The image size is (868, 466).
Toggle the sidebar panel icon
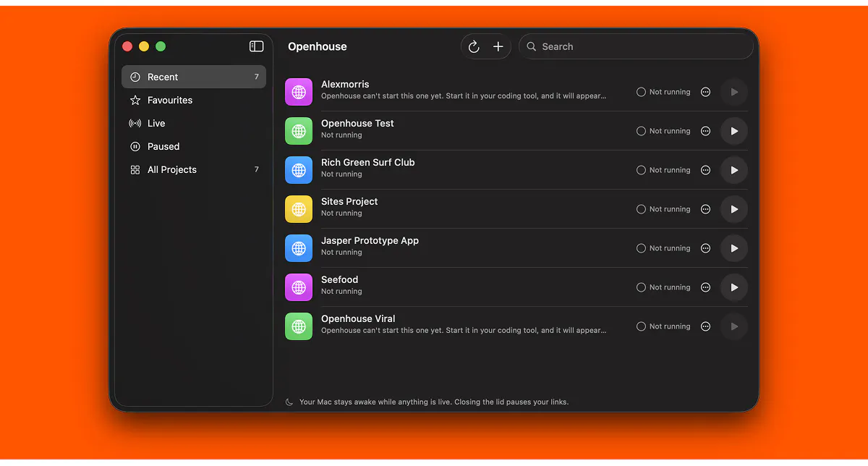[257, 46]
